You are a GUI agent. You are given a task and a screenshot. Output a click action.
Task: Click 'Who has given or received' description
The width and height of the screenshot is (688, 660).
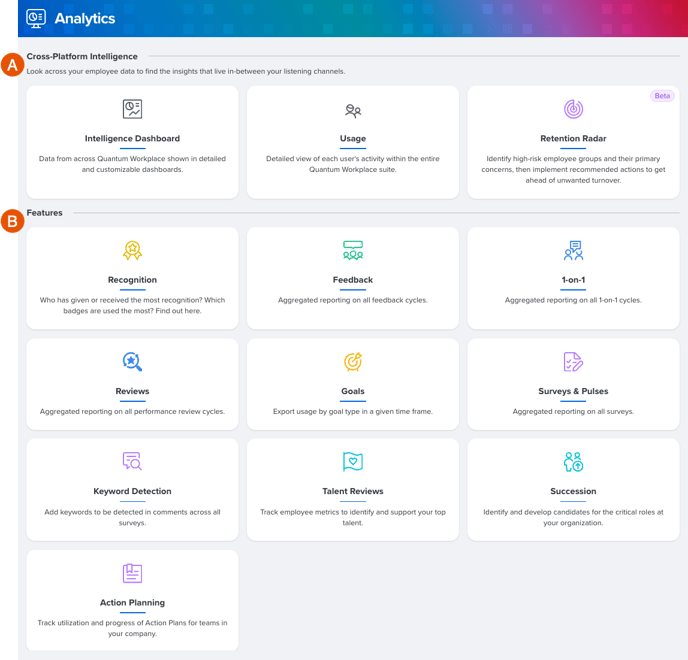(x=132, y=305)
